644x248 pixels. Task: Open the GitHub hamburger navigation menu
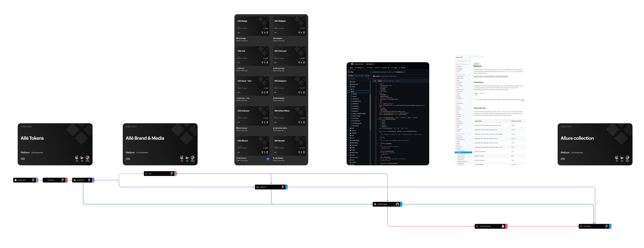349,64
